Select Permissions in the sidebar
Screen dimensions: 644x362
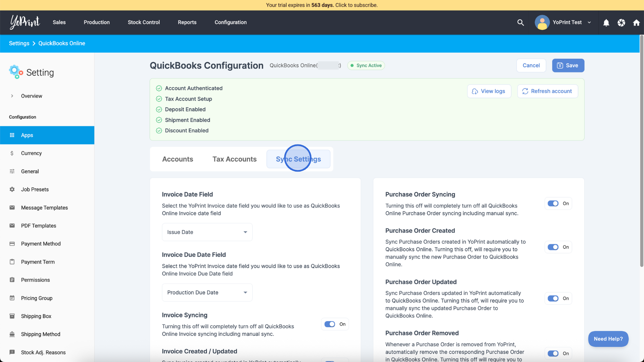(47, 280)
